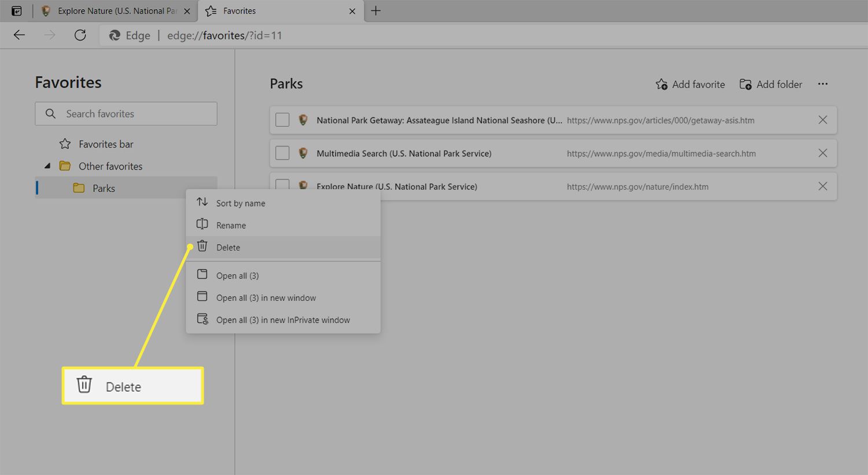
Task: Check the Assateague Island favorite checkbox
Action: coord(282,120)
